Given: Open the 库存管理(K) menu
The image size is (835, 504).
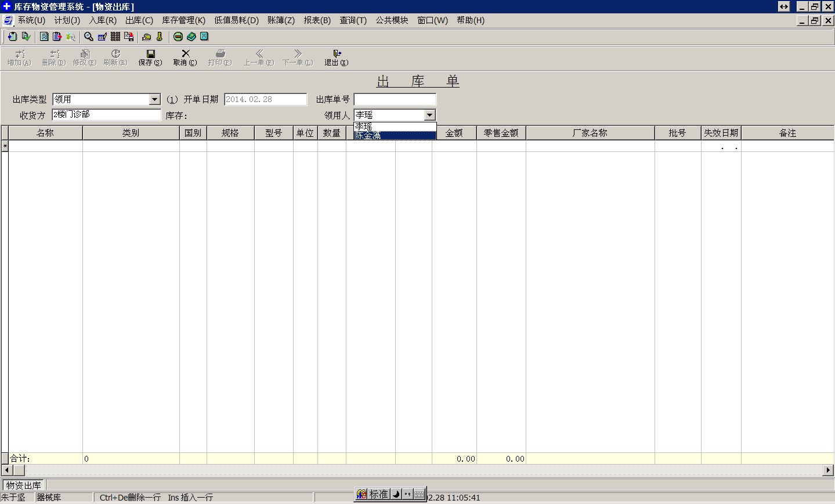Looking at the screenshot, I should point(183,20).
